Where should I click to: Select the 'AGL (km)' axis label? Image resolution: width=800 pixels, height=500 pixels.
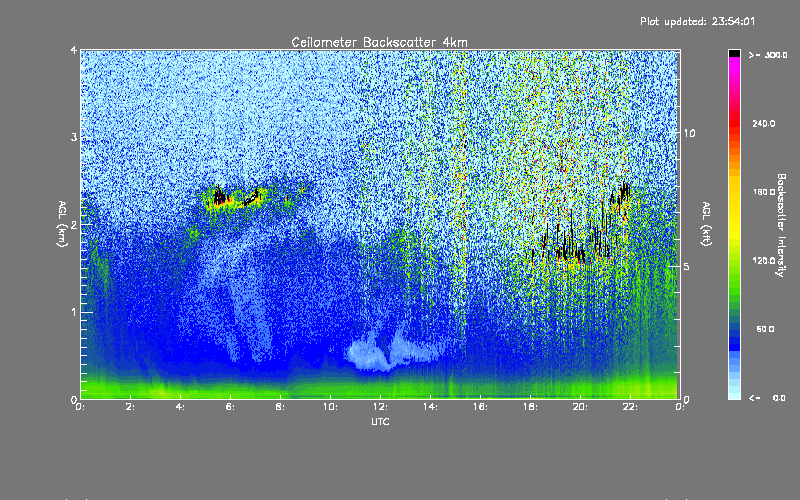62,224
